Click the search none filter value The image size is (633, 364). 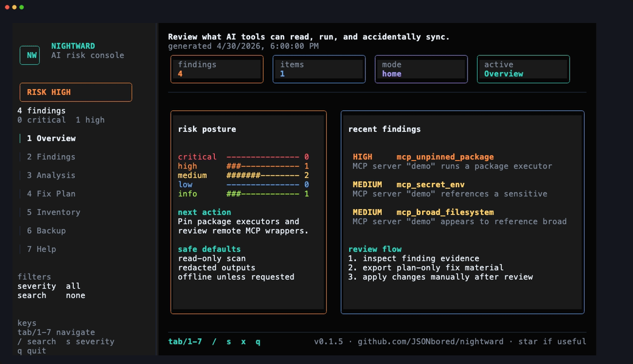click(x=75, y=296)
